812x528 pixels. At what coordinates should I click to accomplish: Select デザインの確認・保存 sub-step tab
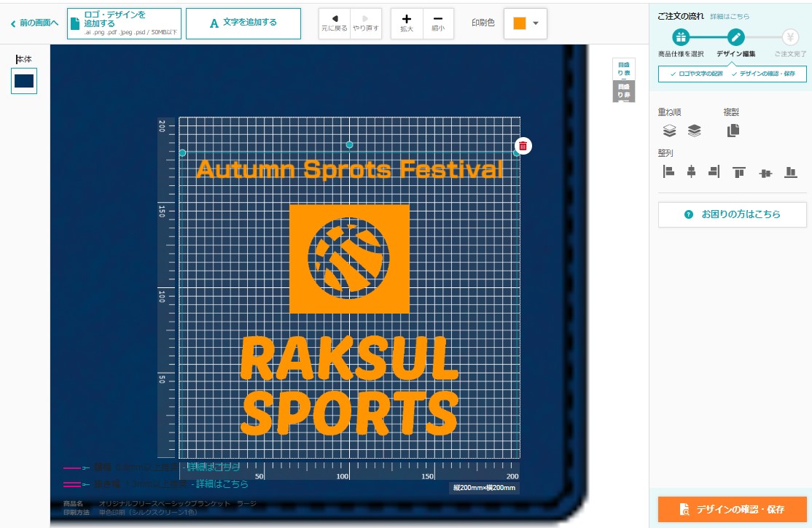coord(764,74)
